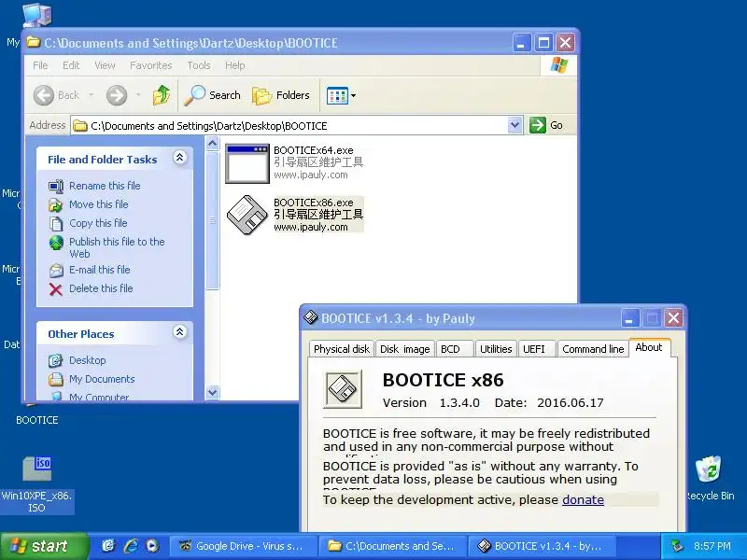Click the donate link in BOOTICE
The height and width of the screenshot is (560, 747).
point(583,499)
